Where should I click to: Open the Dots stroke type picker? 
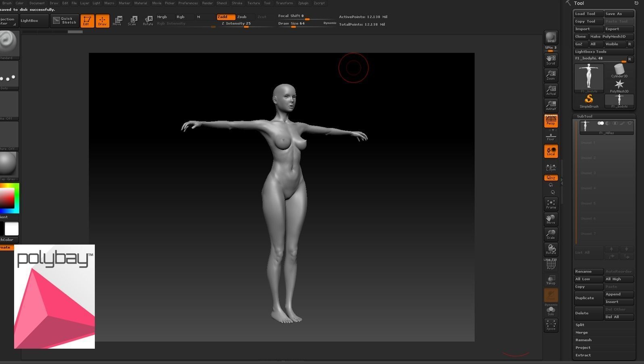pyautogui.click(x=8, y=75)
